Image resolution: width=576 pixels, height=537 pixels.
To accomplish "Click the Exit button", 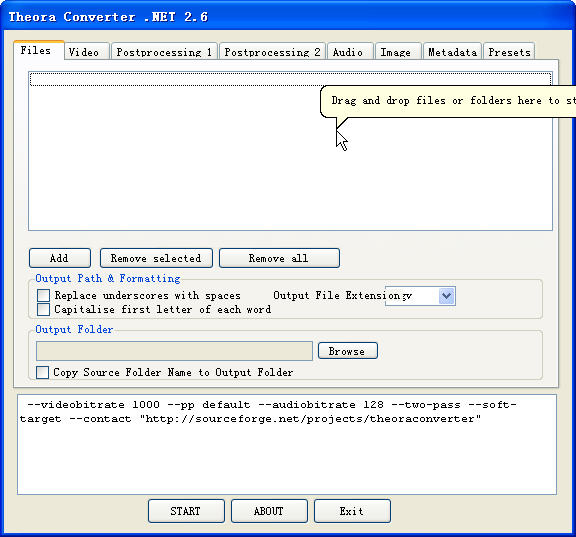I will pos(352,511).
